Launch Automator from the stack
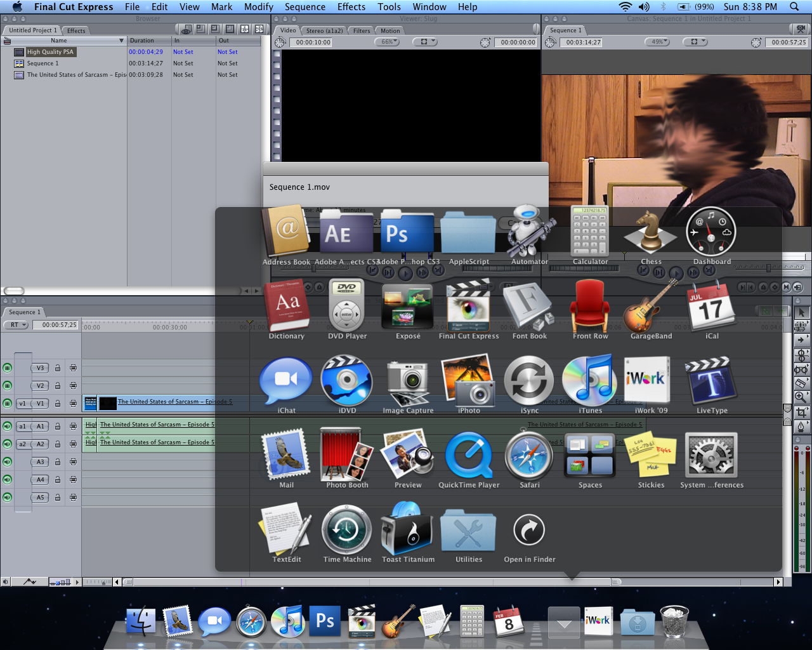 [x=530, y=230]
